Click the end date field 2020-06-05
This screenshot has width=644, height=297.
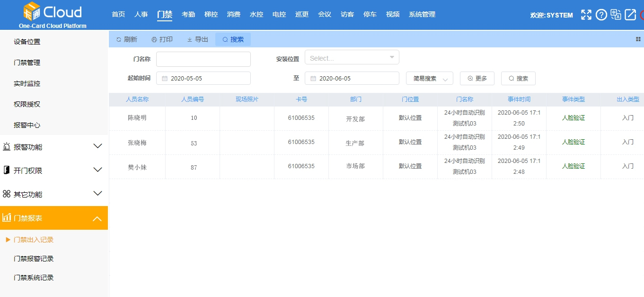pos(352,78)
